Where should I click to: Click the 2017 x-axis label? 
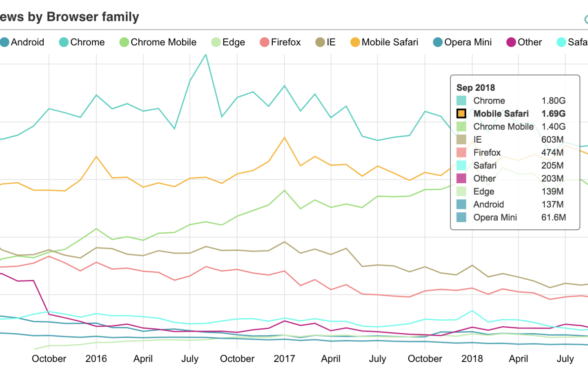pos(284,359)
